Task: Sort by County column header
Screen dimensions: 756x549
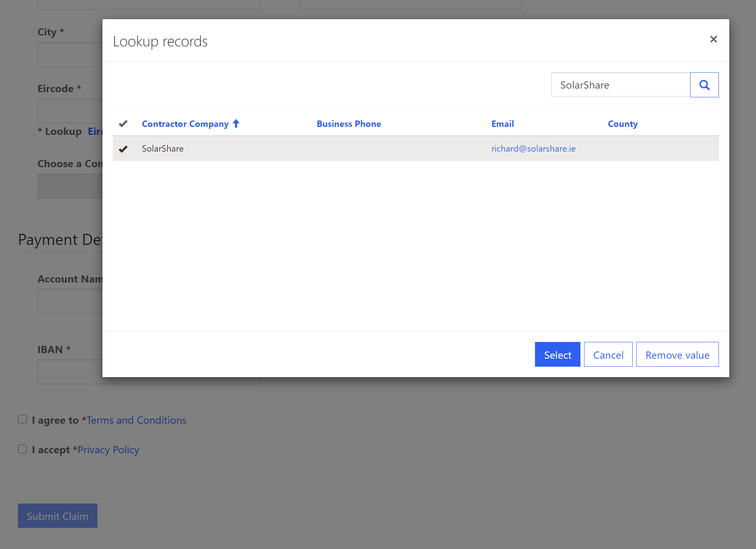Action: click(x=622, y=124)
